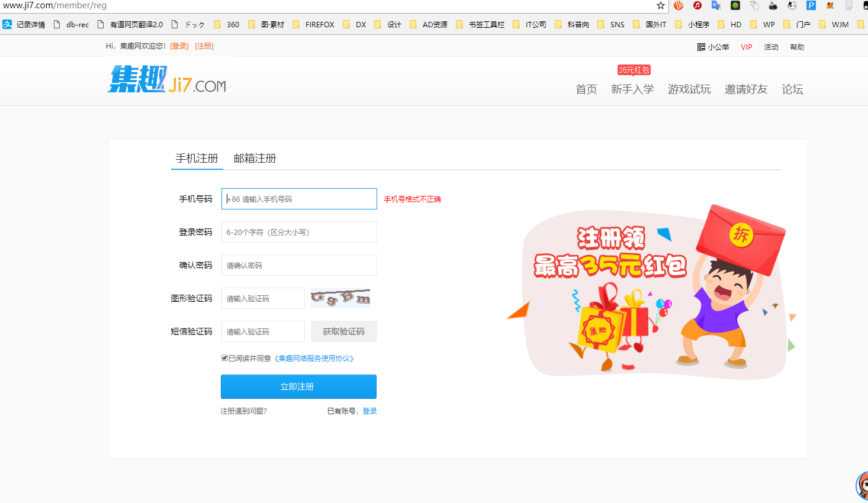
Task: Click 获取验证码 button
Action: pos(344,331)
